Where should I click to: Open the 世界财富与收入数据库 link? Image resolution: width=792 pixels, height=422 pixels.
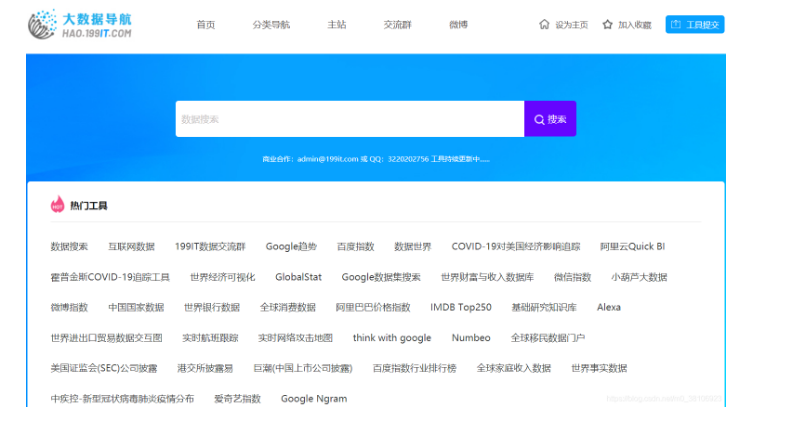click(x=487, y=277)
